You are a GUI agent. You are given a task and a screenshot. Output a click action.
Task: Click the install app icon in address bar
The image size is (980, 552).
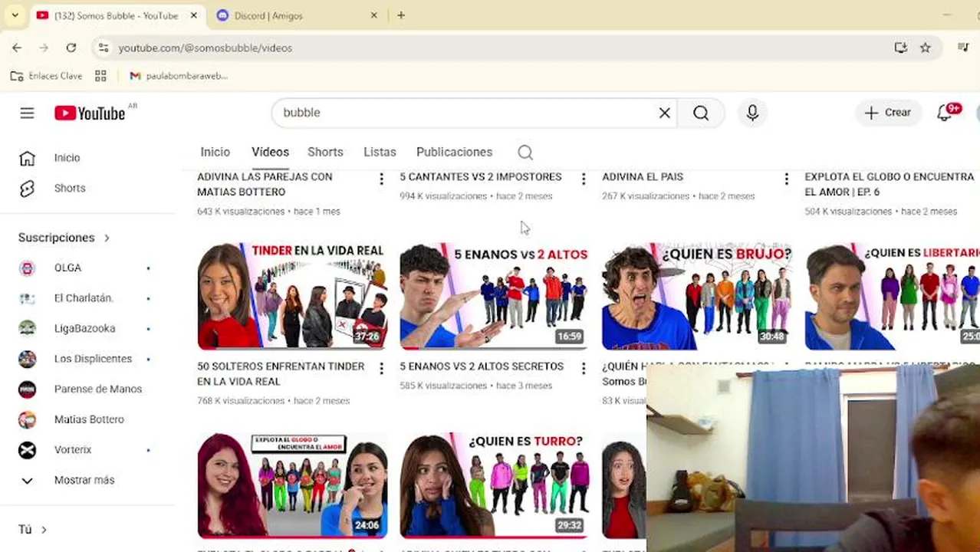click(x=901, y=48)
